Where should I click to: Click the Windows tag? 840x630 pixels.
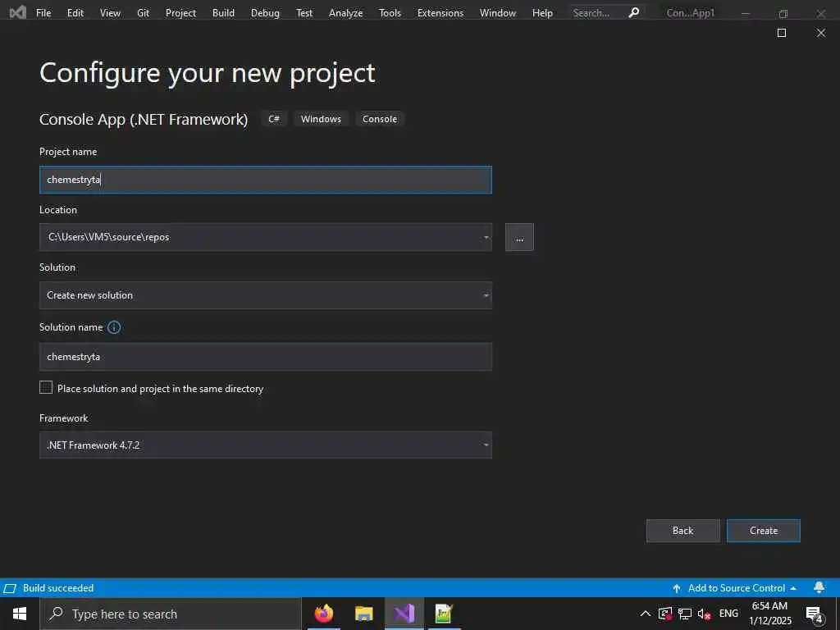tap(321, 119)
